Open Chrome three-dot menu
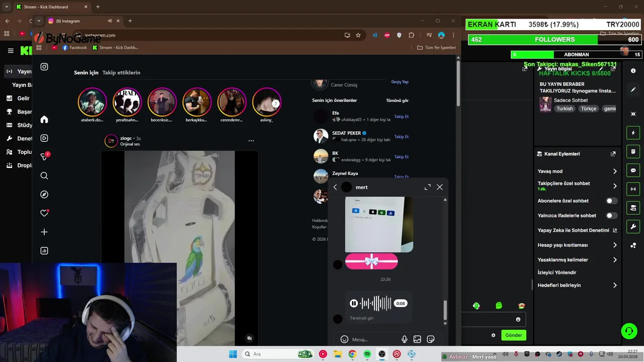 453,35
